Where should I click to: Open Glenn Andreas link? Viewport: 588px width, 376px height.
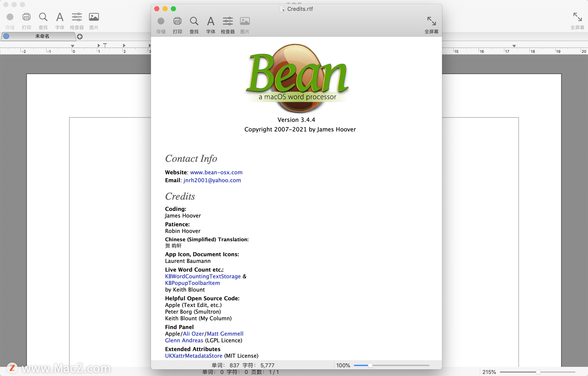pos(184,340)
